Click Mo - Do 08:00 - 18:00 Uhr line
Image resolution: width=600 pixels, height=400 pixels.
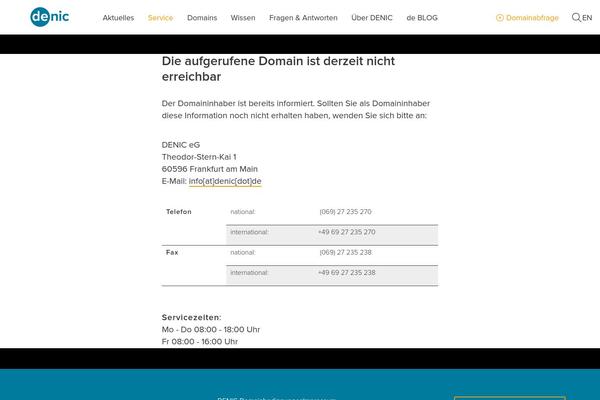point(211,330)
